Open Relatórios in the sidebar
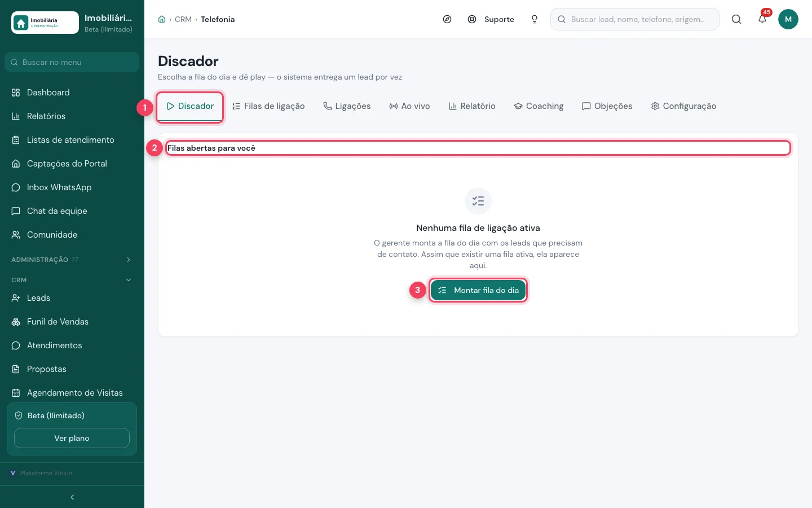Screen dimensions: 812x508 click(x=72, y=116)
